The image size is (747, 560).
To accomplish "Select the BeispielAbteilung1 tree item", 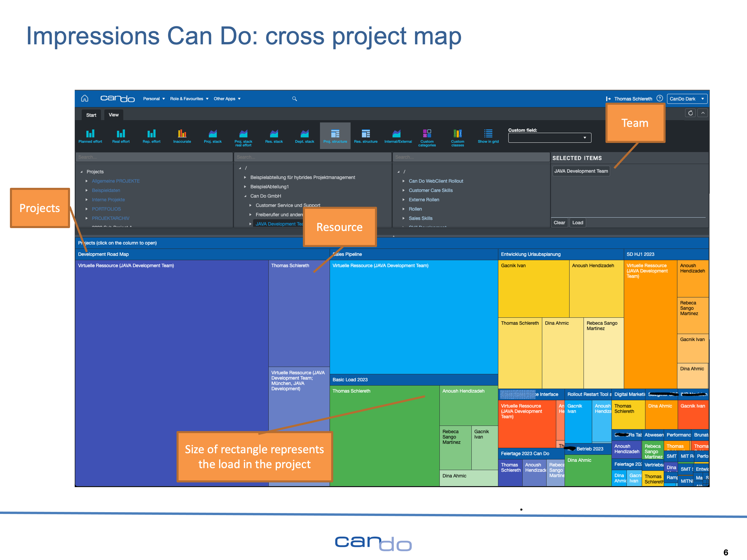I will pos(269,187).
